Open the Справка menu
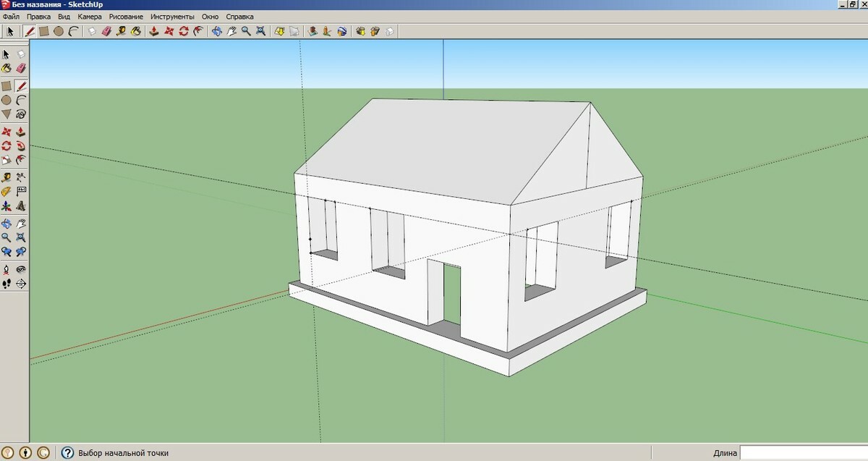This screenshot has width=868, height=461. pos(239,16)
